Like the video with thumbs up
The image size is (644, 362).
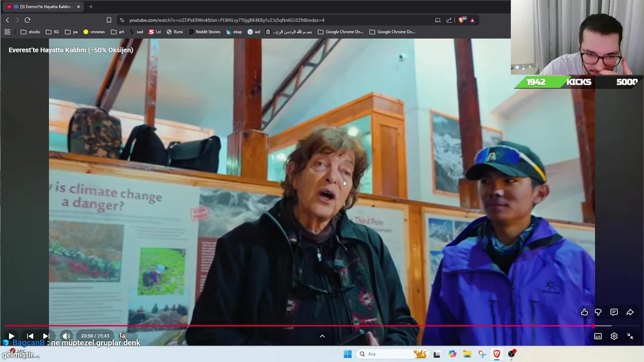pyautogui.click(x=584, y=312)
